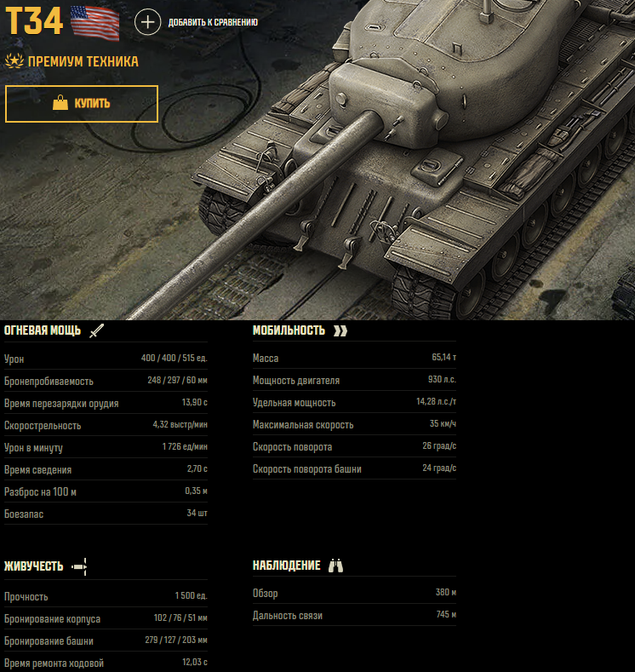
Task: Click Добавить к сравнению link
Action: pyautogui.click(x=213, y=22)
